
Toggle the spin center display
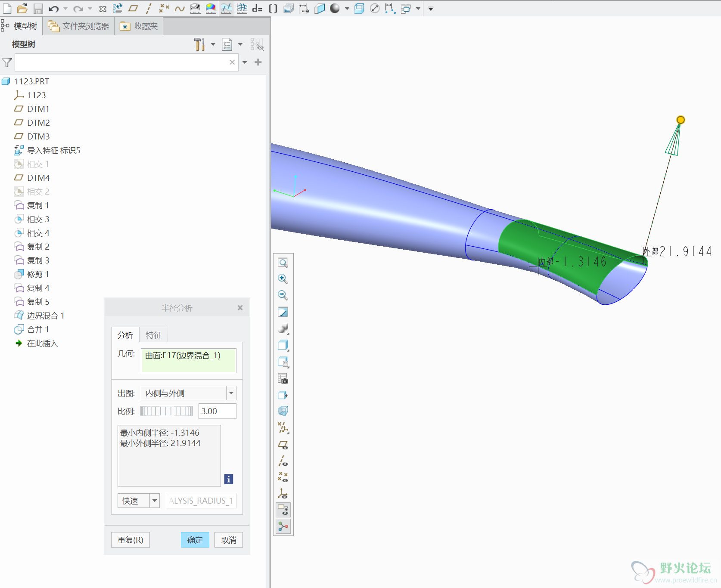coord(283,526)
